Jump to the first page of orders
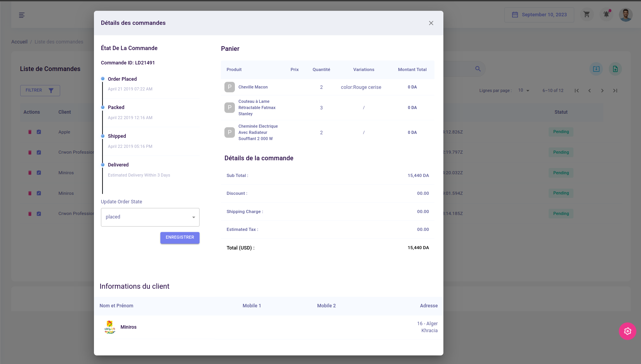This screenshot has width=641, height=364. 577,90
